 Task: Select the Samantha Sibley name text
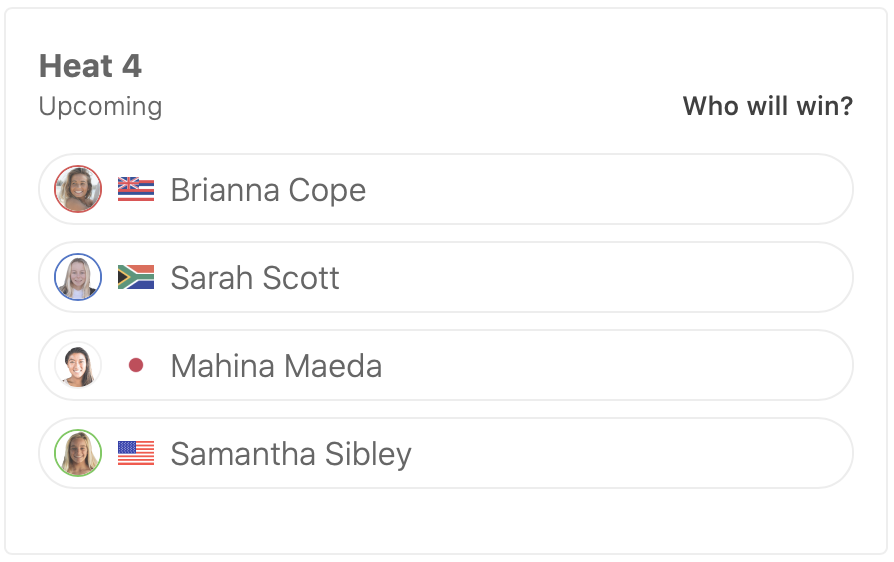pyautogui.click(x=291, y=454)
